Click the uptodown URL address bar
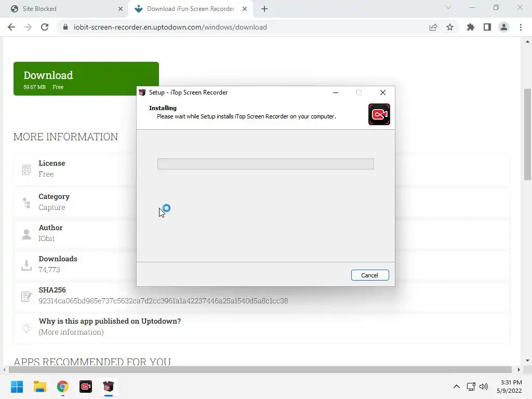This screenshot has width=532, height=399. pos(170,27)
